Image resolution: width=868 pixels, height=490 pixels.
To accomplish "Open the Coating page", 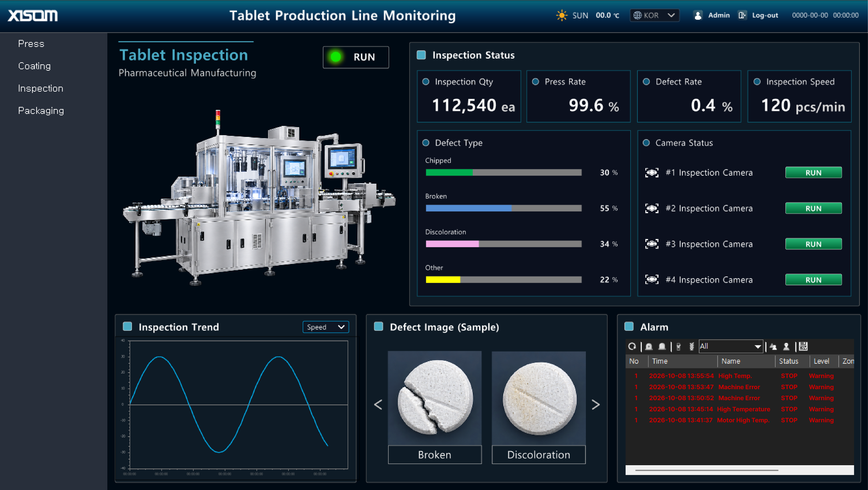I will click(34, 66).
